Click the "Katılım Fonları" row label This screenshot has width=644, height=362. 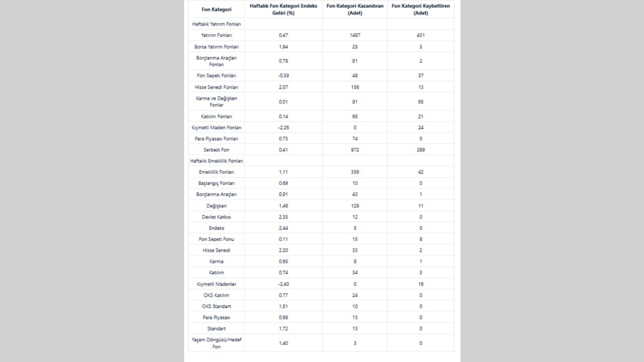(216, 117)
